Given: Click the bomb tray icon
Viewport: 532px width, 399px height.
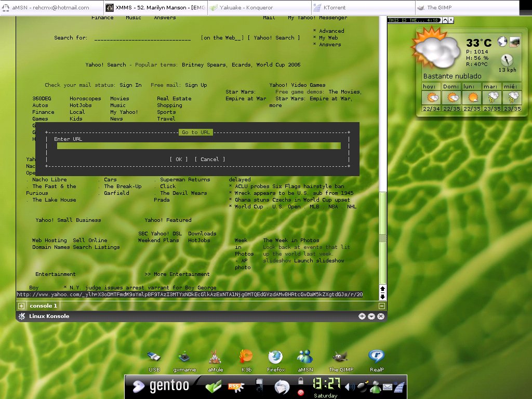Looking at the screenshot, I should coord(362,387).
